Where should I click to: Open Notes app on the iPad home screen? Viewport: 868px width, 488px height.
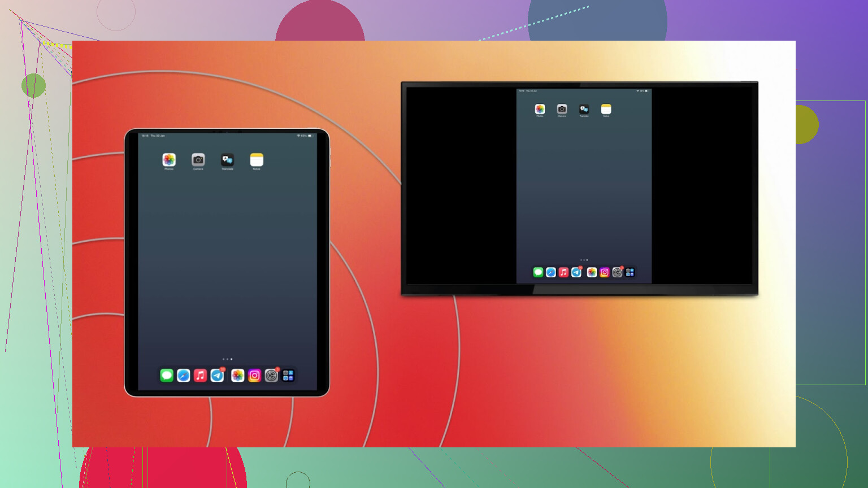[x=257, y=160]
